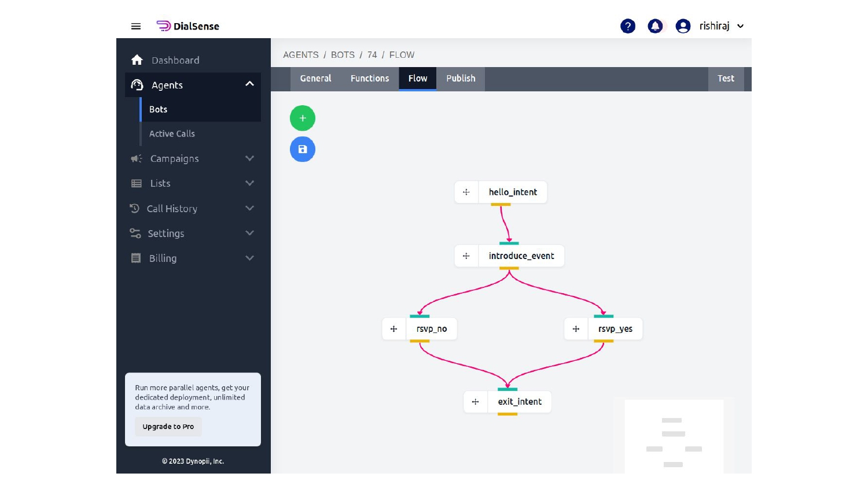
Task: Click yellow output port of hello_intent
Action: point(501,205)
